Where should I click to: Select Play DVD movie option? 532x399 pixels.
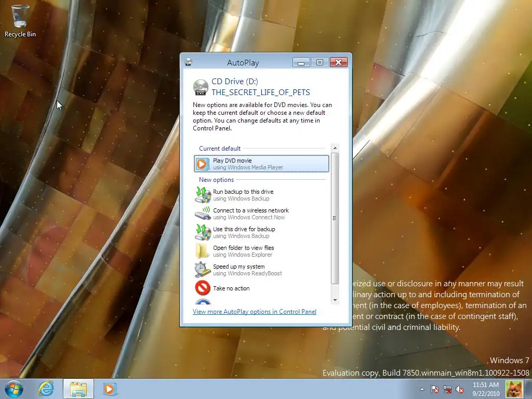click(261, 164)
